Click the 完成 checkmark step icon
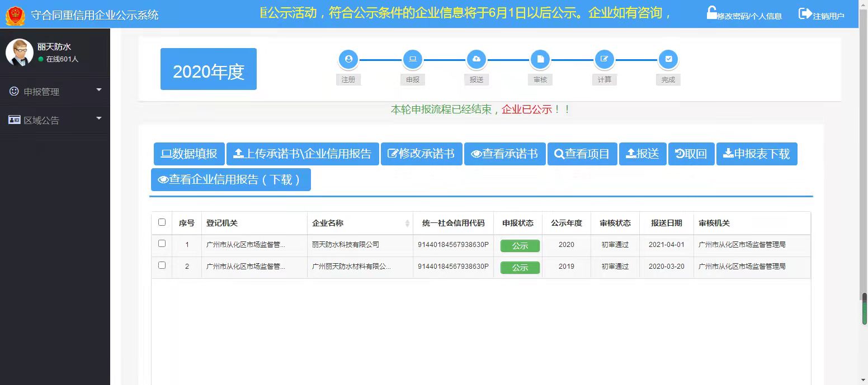Image resolution: width=868 pixels, height=385 pixels. (668, 59)
